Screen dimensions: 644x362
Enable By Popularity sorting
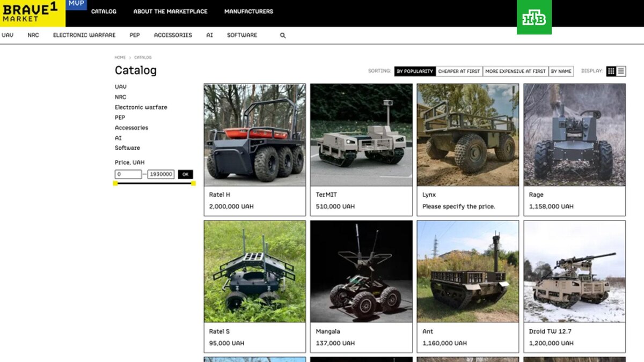414,71
